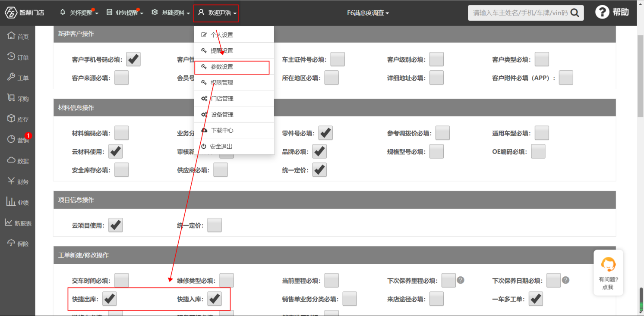Click the vertical page scrollbar thumb
This screenshot has height=316, width=644.
click(x=640, y=76)
